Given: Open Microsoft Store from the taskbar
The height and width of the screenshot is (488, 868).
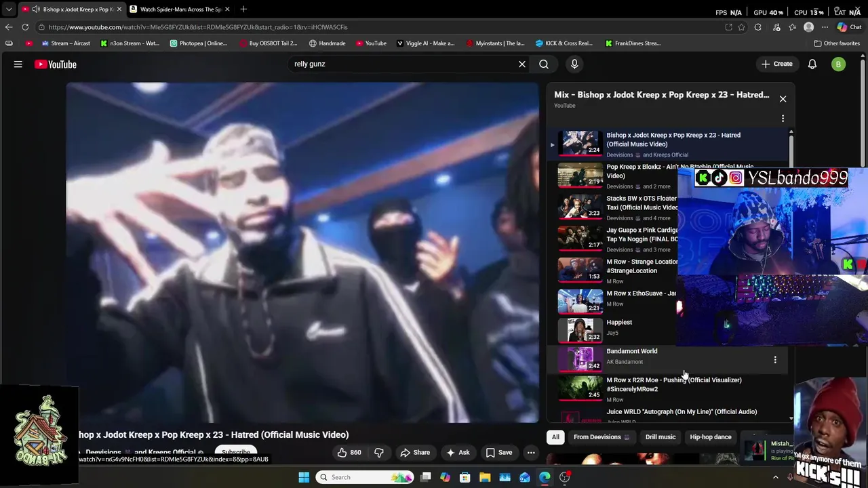Looking at the screenshot, I should pyautogui.click(x=465, y=477).
